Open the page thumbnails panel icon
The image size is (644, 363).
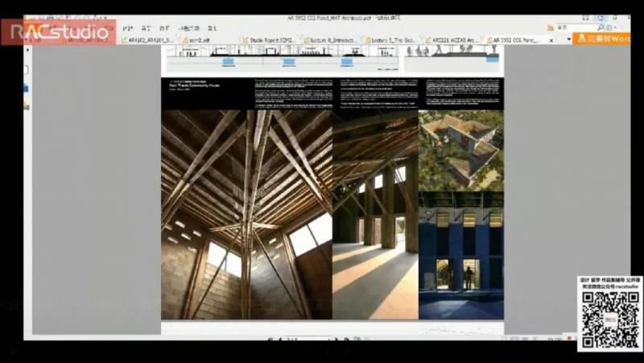point(27,70)
